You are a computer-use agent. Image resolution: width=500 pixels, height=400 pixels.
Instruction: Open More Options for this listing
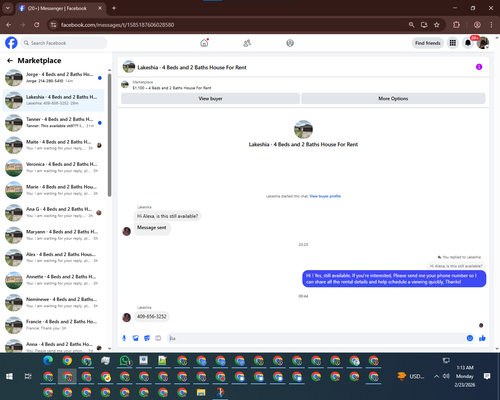pyautogui.click(x=393, y=99)
